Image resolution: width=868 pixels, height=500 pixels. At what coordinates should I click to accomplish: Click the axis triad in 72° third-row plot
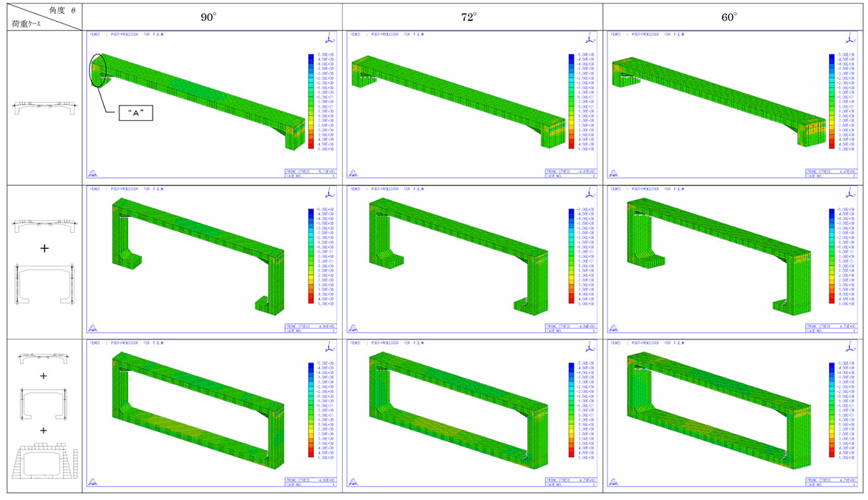(590, 347)
